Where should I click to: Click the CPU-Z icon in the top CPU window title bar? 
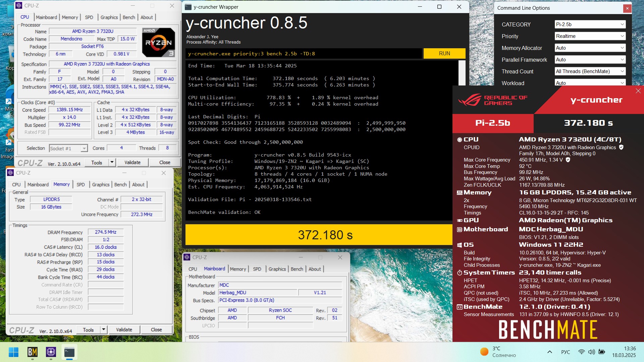pyautogui.click(x=19, y=6)
